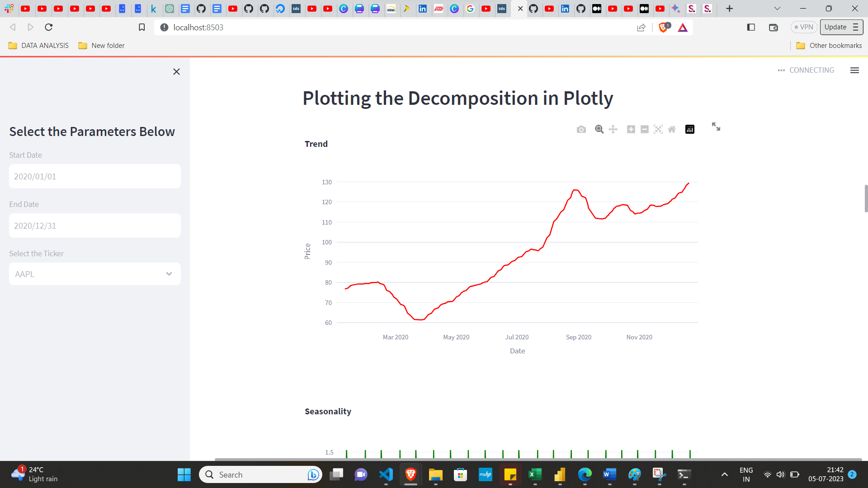Autoscale the Trend chart axes
The height and width of the screenshot is (488, 868).
pyautogui.click(x=658, y=129)
